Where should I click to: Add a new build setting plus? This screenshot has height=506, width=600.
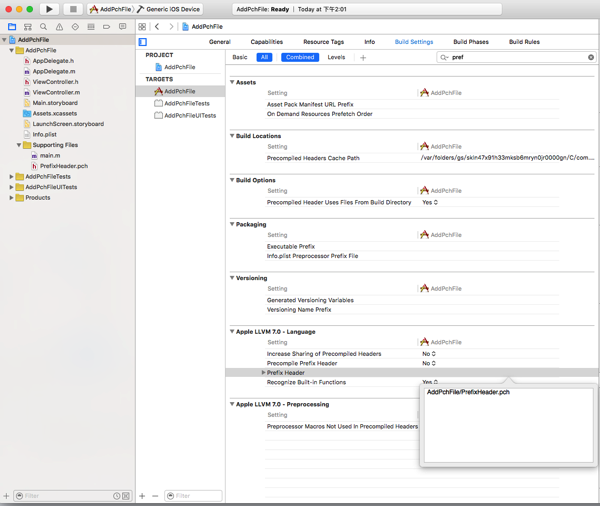pos(363,57)
